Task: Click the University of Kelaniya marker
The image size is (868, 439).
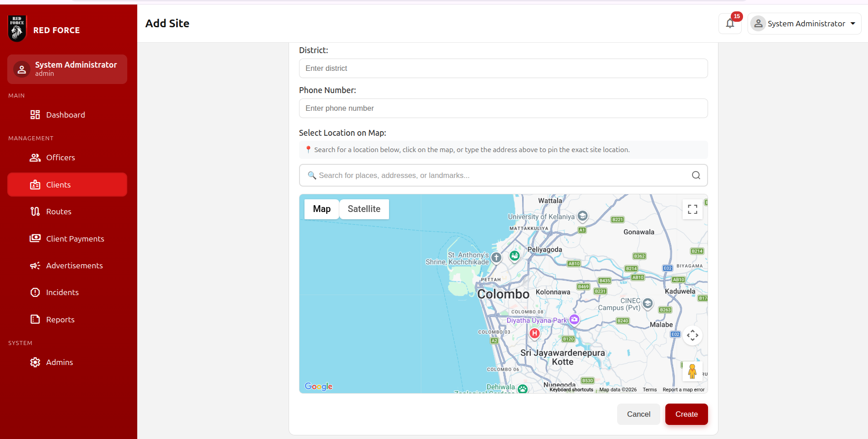Action: pos(583,216)
